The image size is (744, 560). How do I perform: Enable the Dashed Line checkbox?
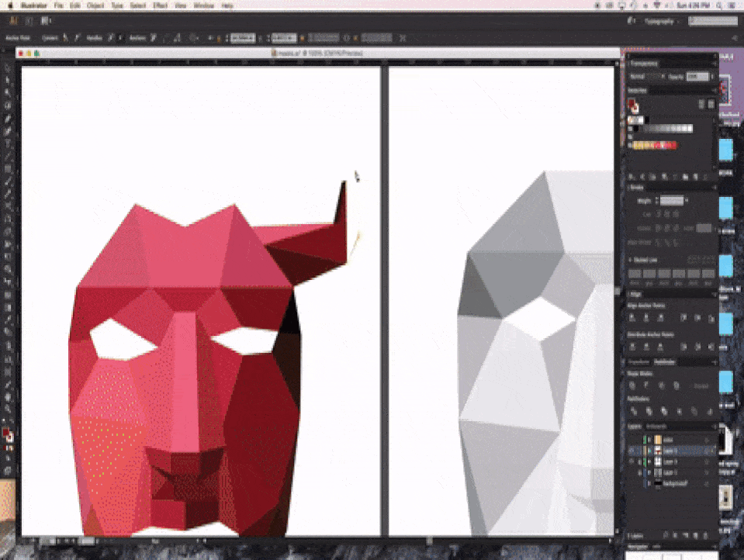(630, 259)
